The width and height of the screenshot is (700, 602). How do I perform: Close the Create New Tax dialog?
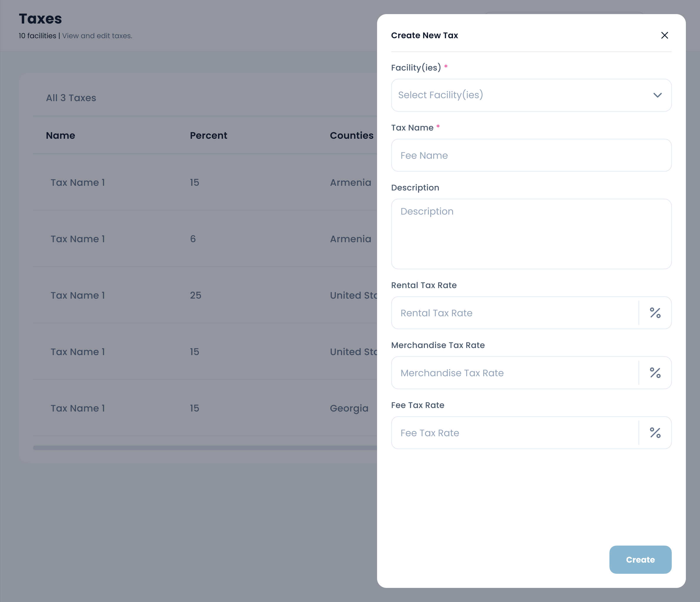point(664,36)
